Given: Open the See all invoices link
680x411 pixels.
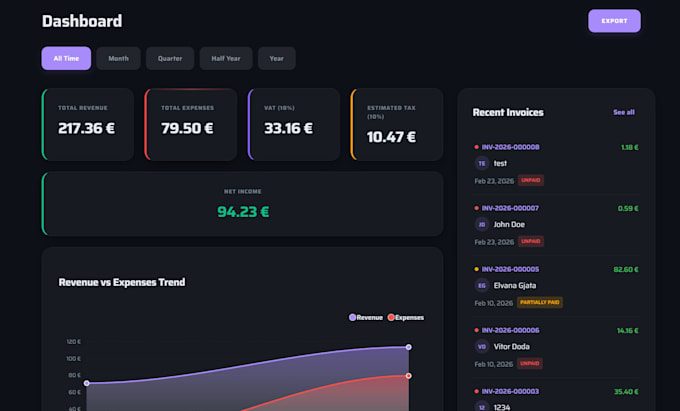Looking at the screenshot, I should point(624,112).
